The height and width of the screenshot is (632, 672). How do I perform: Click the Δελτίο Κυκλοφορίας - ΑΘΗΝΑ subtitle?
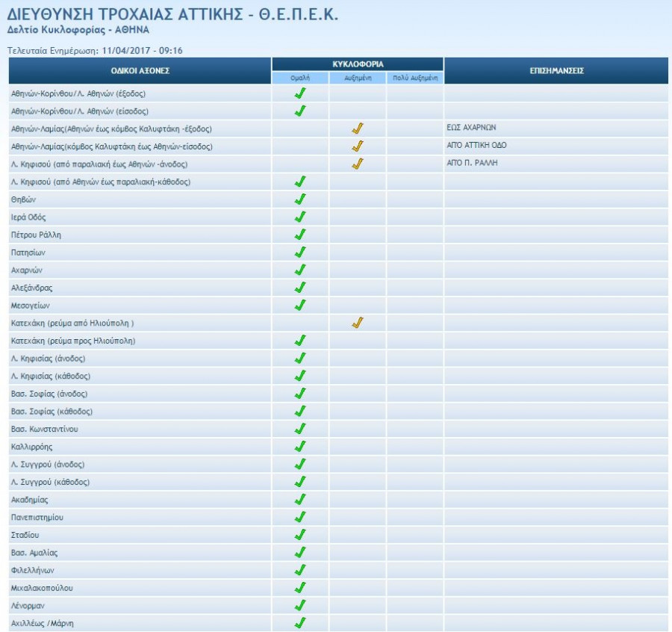(x=78, y=30)
